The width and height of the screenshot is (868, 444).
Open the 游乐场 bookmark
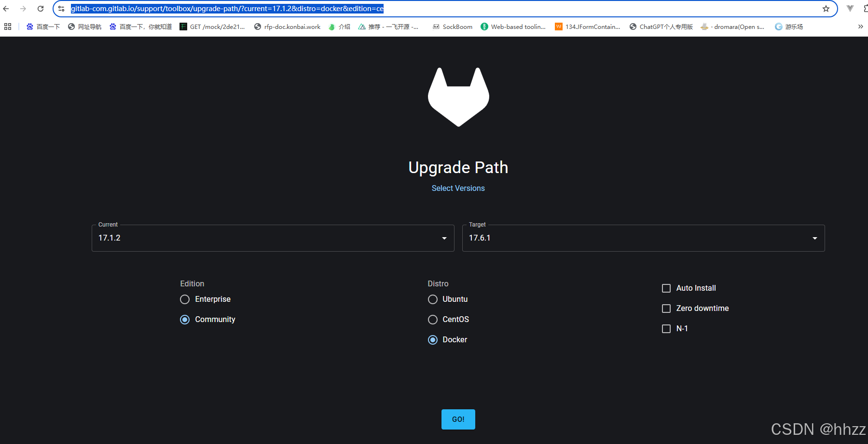(x=789, y=27)
